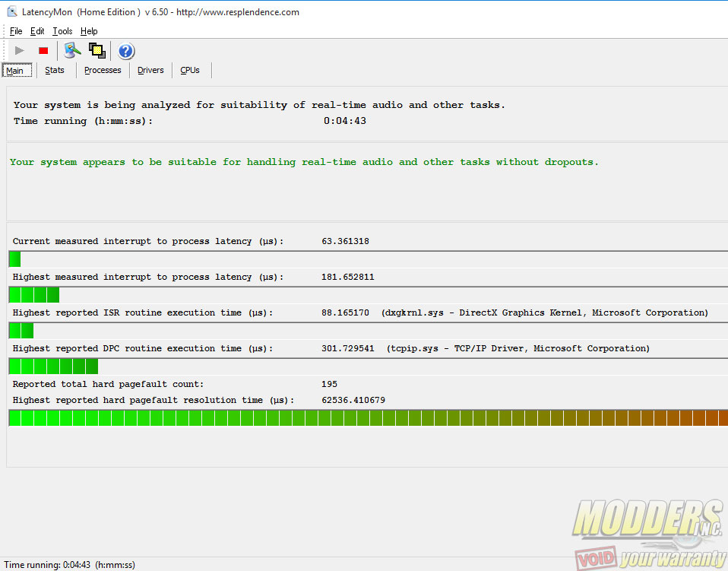Click the system being analyzed message
Screen dimensions: 728x571
coord(259,105)
